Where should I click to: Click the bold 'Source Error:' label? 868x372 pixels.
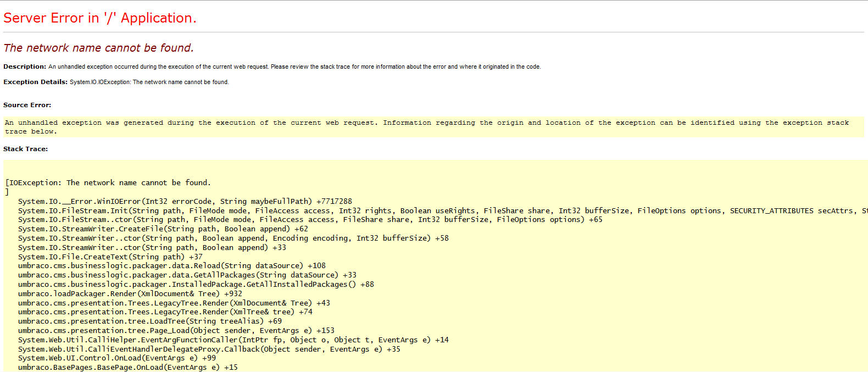[27, 105]
